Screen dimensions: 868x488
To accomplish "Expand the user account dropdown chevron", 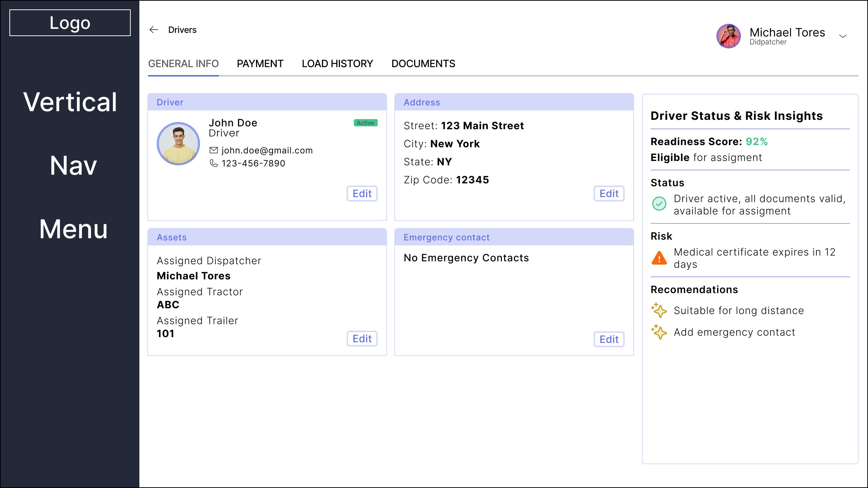I will [x=843, y=36].
